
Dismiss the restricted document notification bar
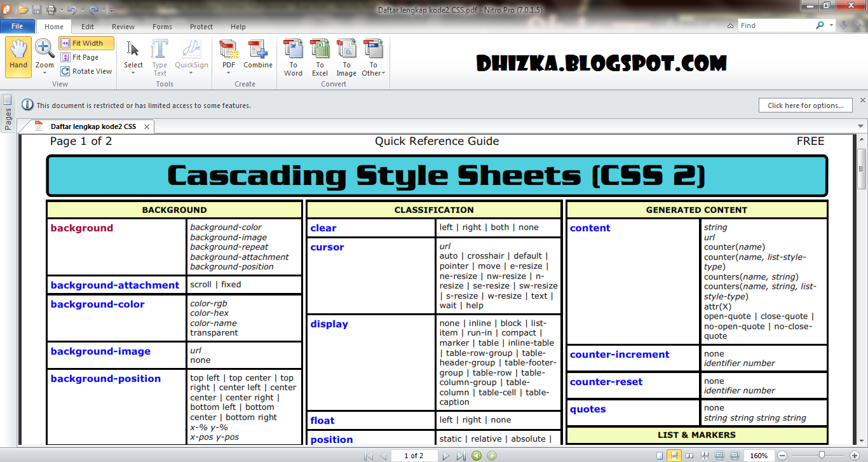862,100
